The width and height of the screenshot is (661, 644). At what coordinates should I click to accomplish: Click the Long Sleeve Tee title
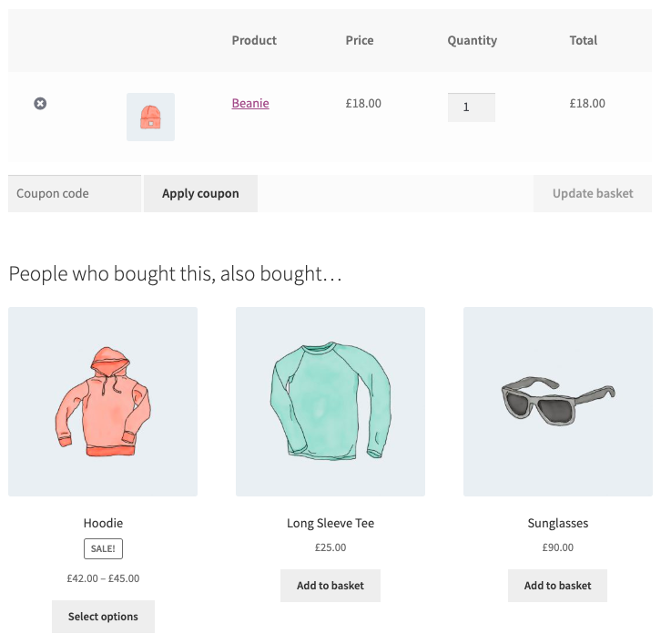pyautogui.click(x=330, y=523)
